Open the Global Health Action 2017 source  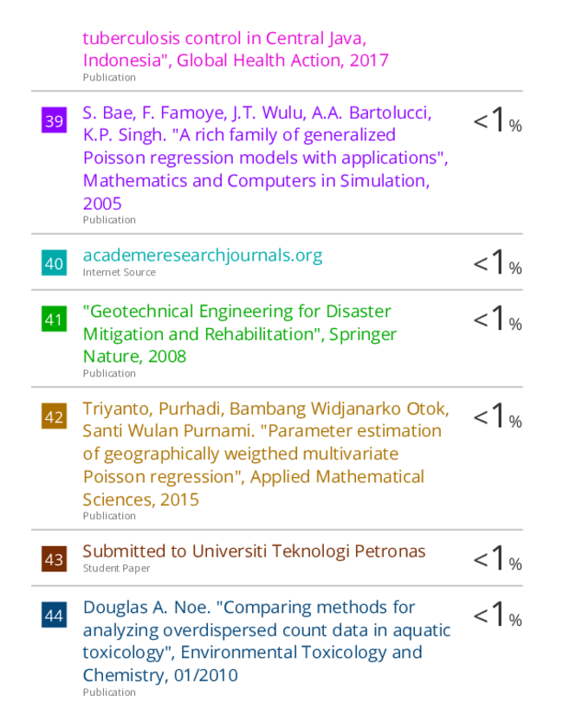236,49
